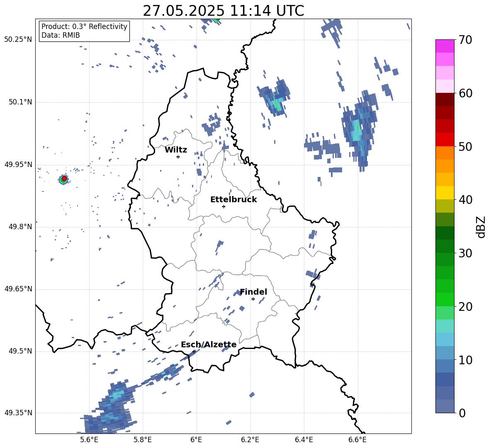Image resolution: width=491 pixels, height=448 pixels.
Task: Click the 49.35°N latitude label
Action: click(18, 413)
